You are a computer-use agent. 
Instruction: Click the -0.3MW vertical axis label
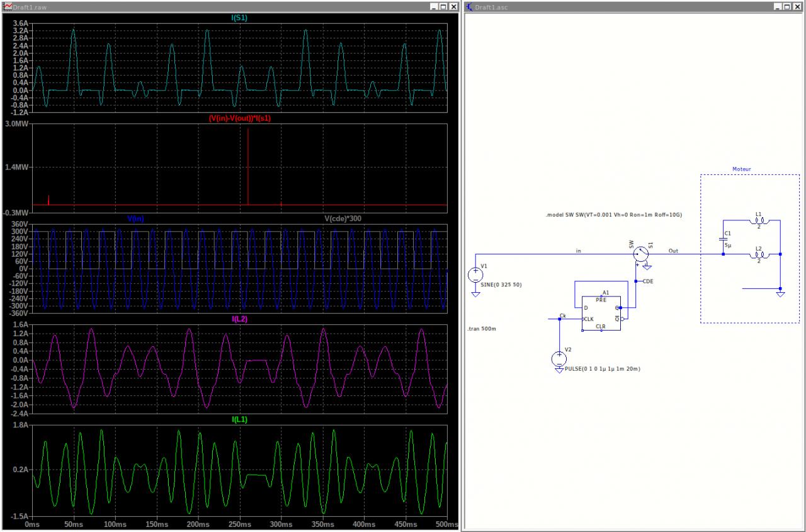click(16, 213)
